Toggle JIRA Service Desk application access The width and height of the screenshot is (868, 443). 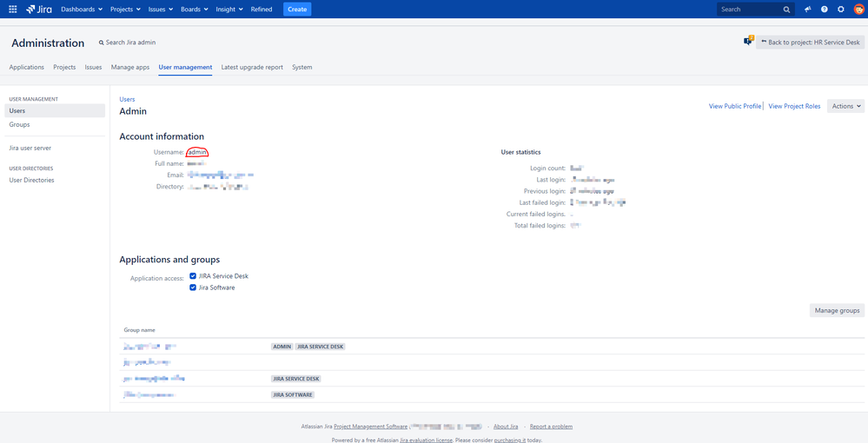tap(193, 275)
